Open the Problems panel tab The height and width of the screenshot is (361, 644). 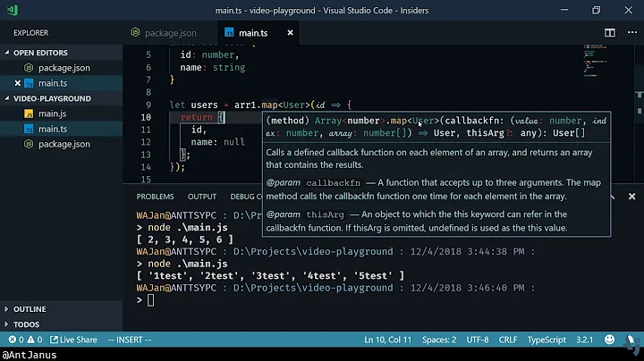click(x=155, y=197)
